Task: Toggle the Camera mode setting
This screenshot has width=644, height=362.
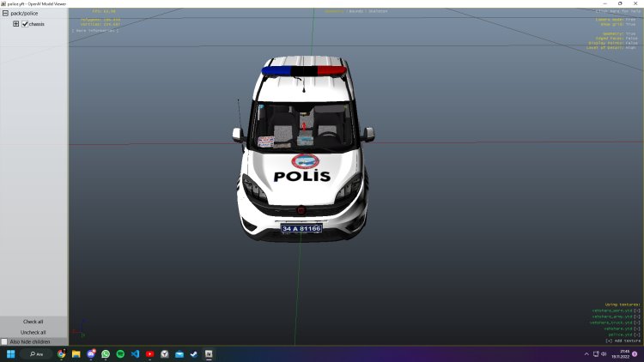Action: pyautogui.click(x=616, y=19)
